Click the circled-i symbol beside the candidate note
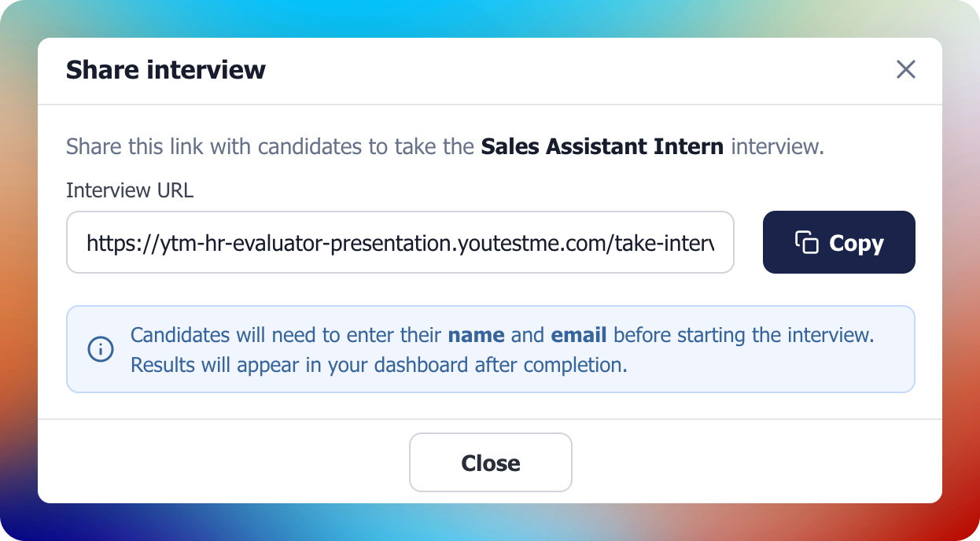 pyautogui.click(x=100, y=348)
